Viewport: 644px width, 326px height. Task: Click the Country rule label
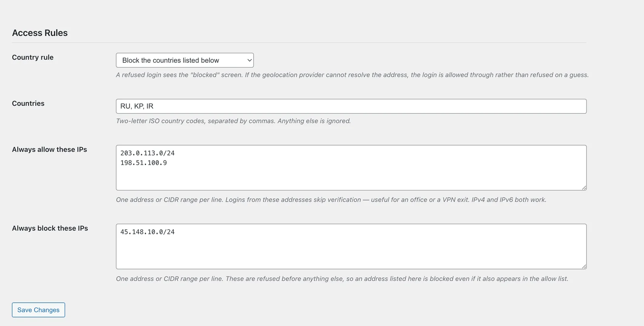coord(33,57)
